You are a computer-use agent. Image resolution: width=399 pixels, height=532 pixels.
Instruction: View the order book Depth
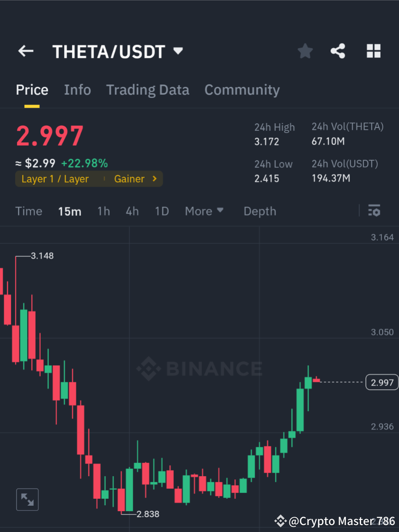point(259,211)
